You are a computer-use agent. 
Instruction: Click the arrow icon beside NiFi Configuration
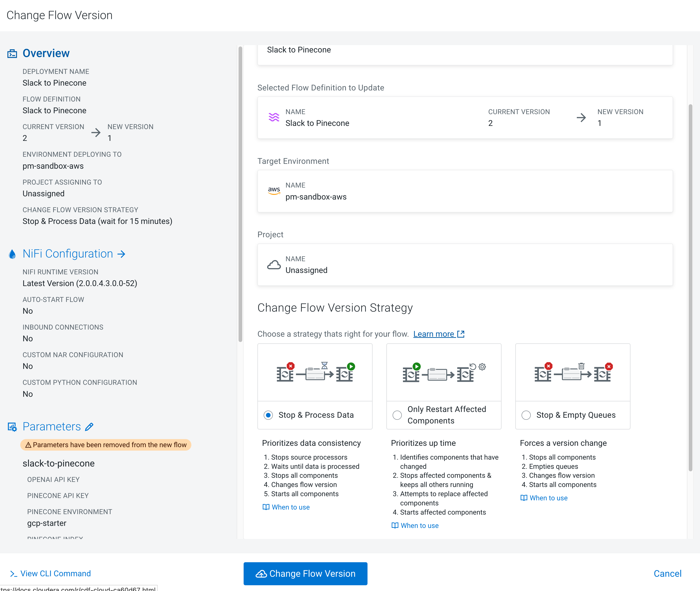coord(121,254)
